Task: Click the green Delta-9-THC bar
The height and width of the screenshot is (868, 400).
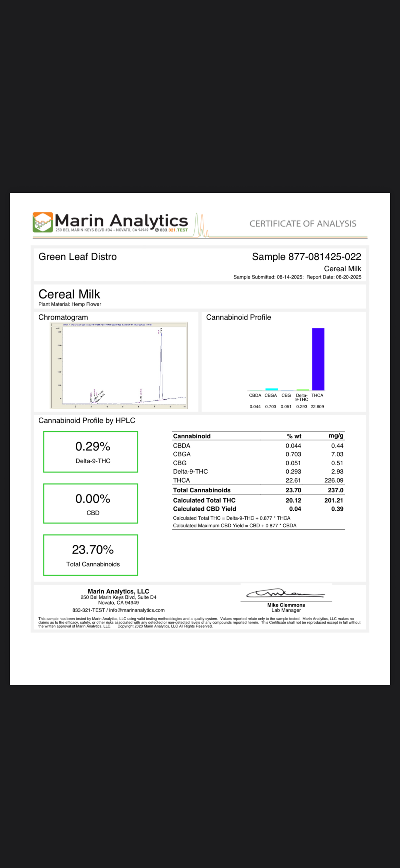Action: tap(303, 390)
